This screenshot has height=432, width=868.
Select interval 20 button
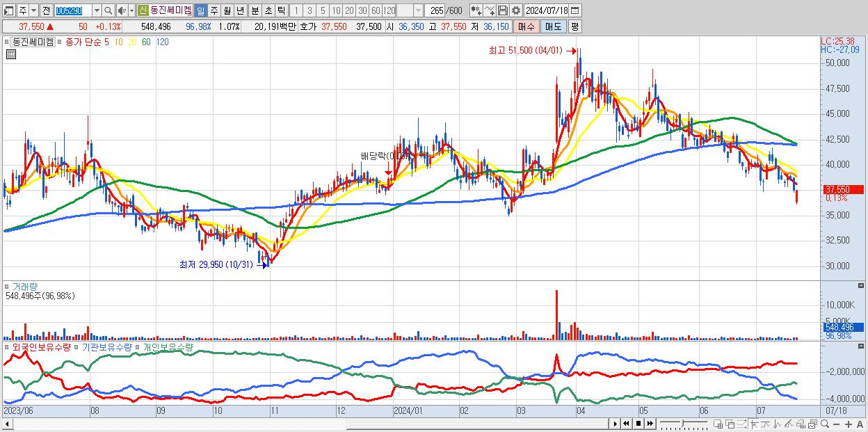tap(349, 10)
